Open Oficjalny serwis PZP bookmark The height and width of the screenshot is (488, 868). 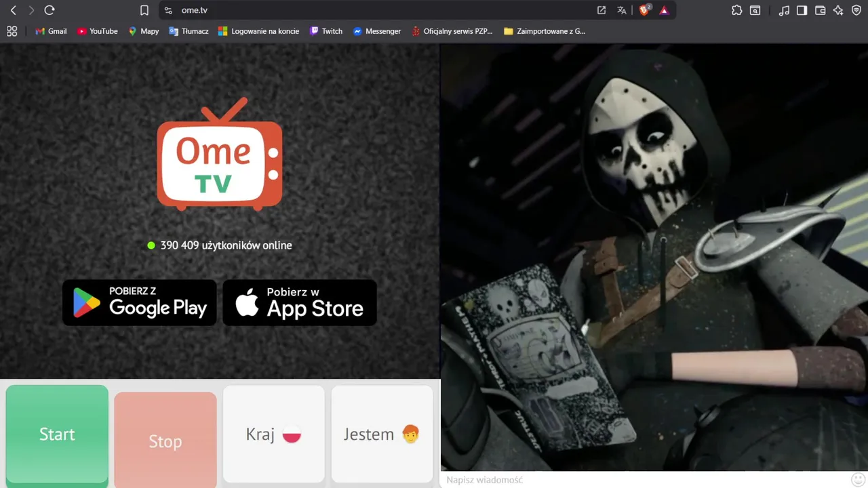[x=452, y=31]
